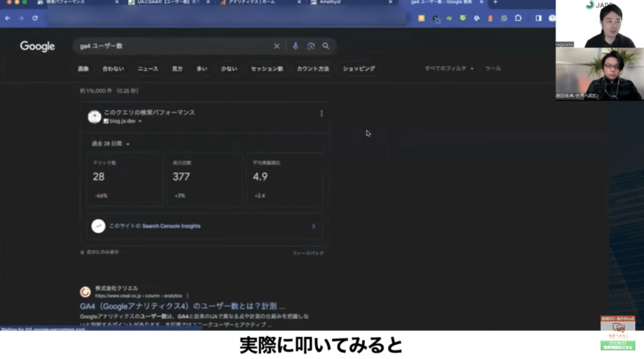Open the 過去 28 日間 date range dropdown

(x=111, y=144)
